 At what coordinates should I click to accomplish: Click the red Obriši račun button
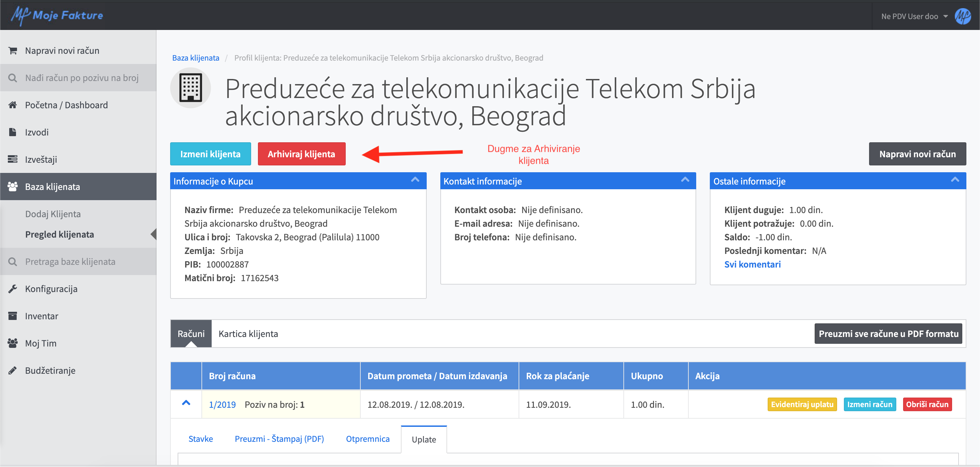point(927,404)
